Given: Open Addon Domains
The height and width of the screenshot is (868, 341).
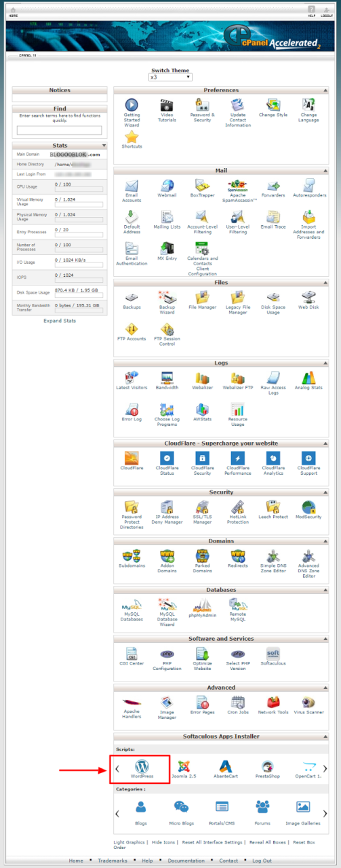Looking at the screenshot, I should point(167,556).
